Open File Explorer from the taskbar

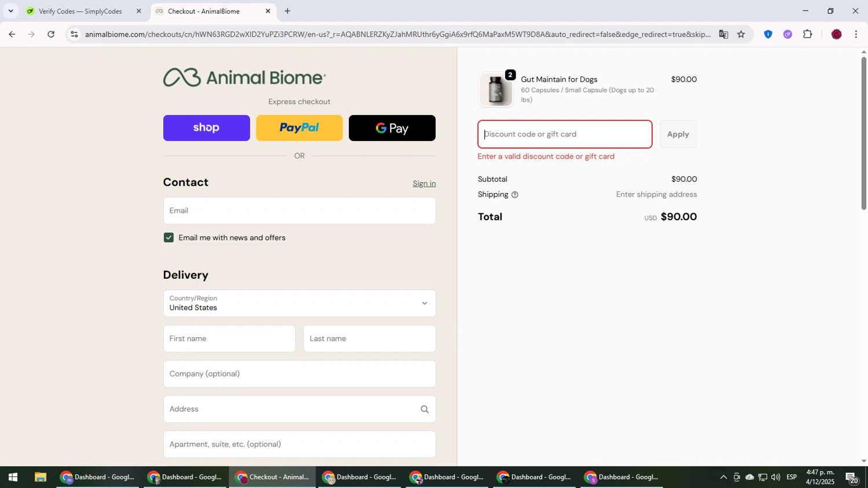40,477
